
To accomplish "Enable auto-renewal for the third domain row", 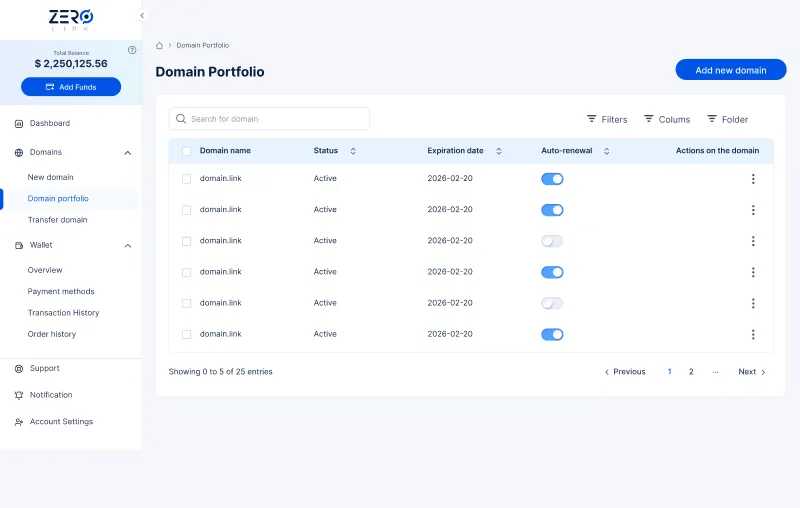I will coord(552,241).
